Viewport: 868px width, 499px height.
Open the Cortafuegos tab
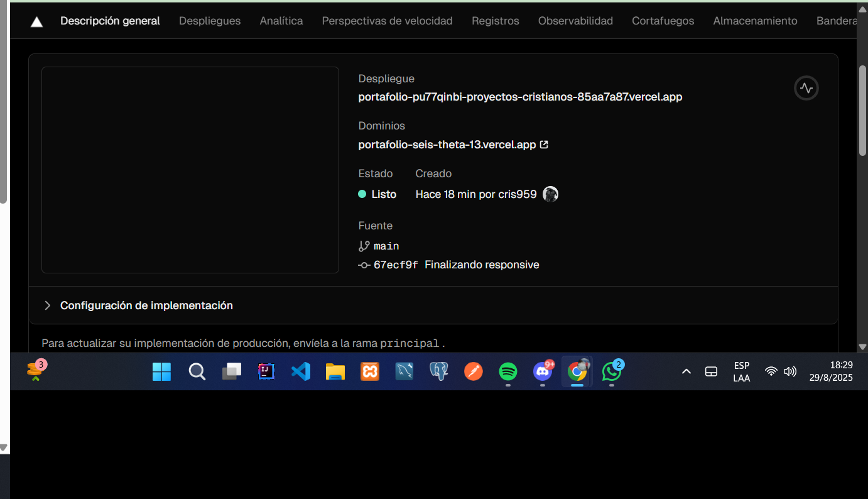tap(663, 21)
